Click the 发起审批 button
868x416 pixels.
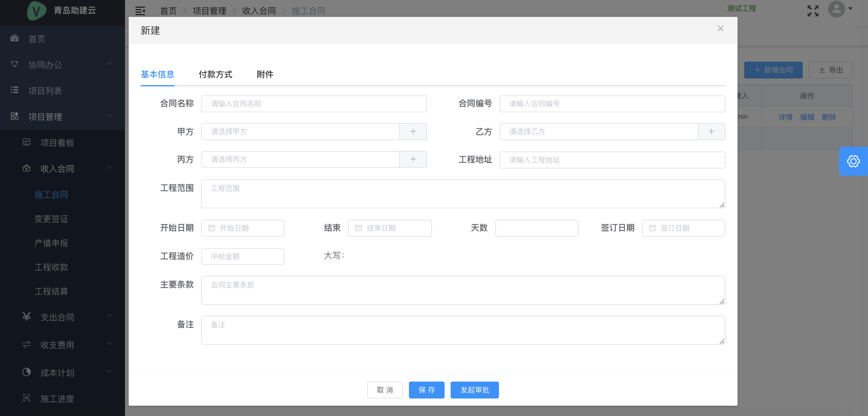coord(474,390)
